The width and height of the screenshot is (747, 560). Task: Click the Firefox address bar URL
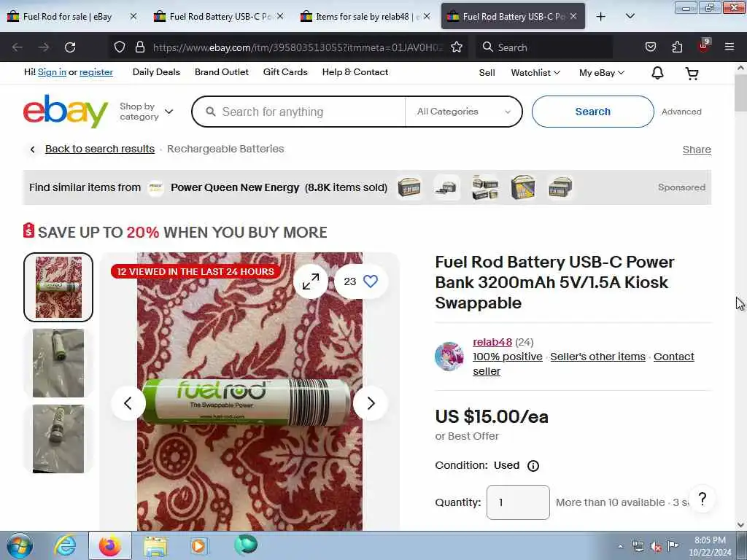[298, 47]
